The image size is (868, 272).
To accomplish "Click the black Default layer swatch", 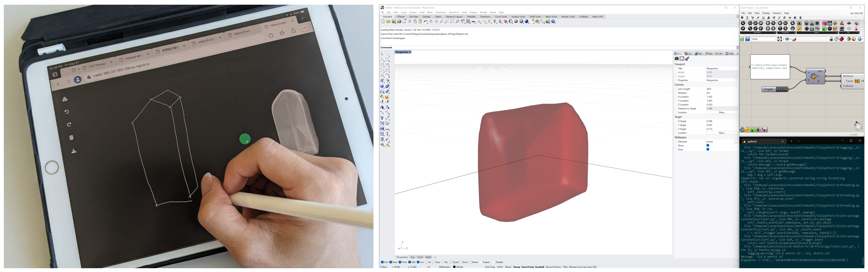I will coord(454,267).
